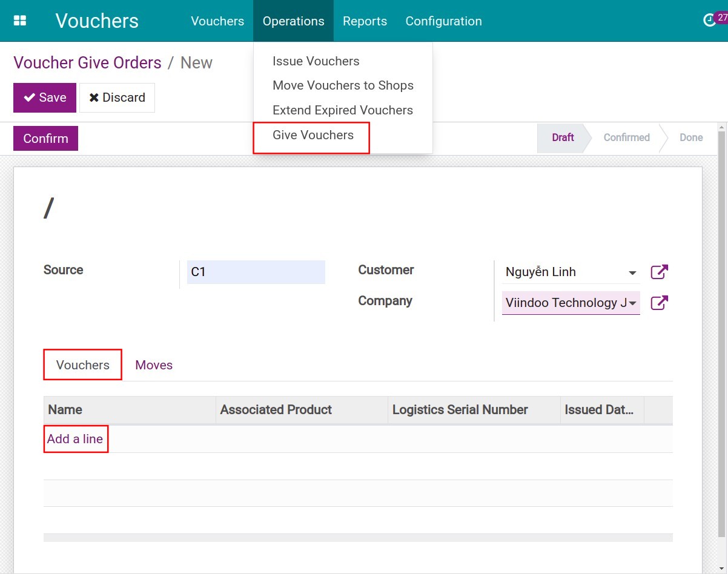Screen dimensions: 728x574
Task: Click the Vouchers menu in navbar
Action: click(x=217, y=21)
